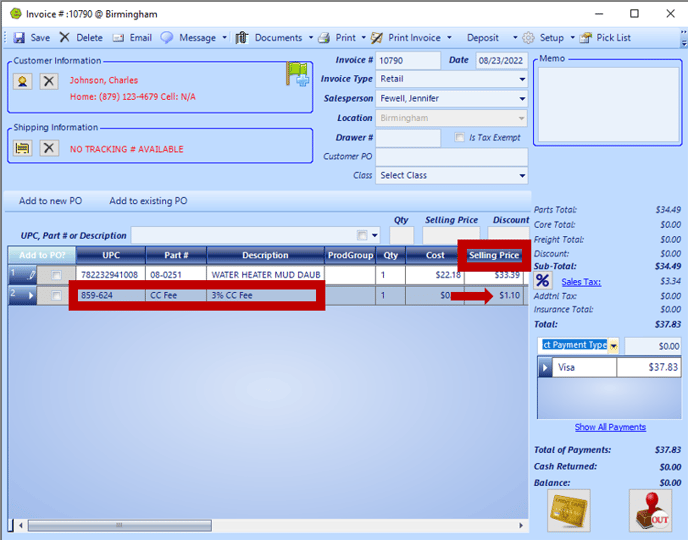
Task: Click the Drawer # input field
Action: point(408,138)
